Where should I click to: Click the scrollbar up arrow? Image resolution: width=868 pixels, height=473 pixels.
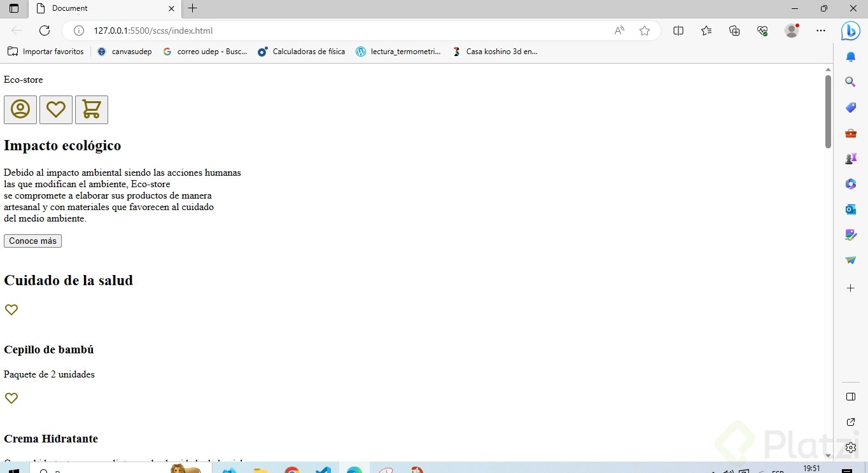(828, 69)
